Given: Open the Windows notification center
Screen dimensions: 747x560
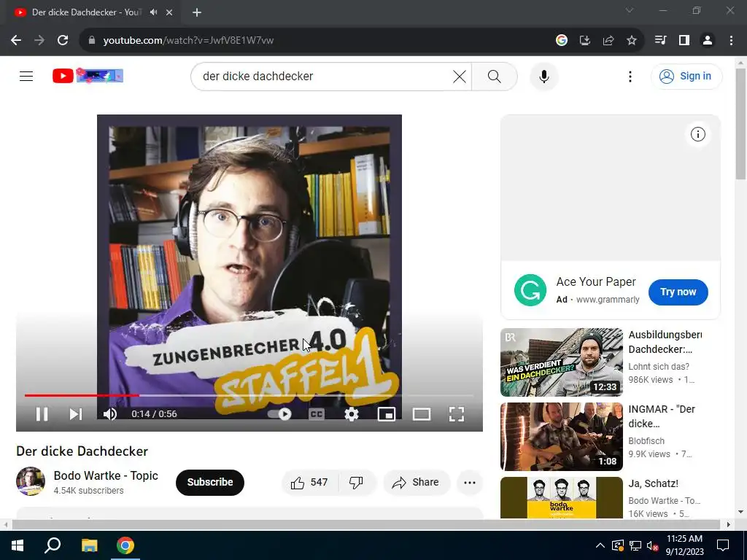Looking at the screenshot, I should [723, 545].
